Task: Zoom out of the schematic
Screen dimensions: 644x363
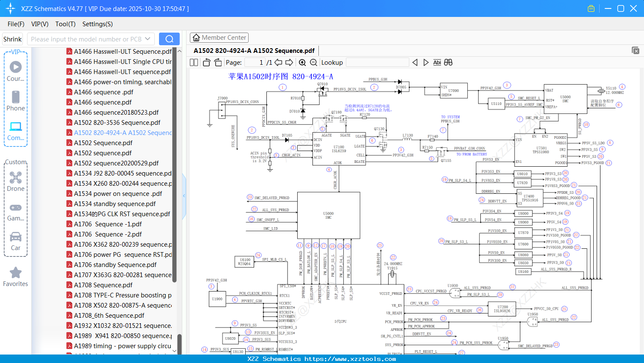Action: (313, 63)
